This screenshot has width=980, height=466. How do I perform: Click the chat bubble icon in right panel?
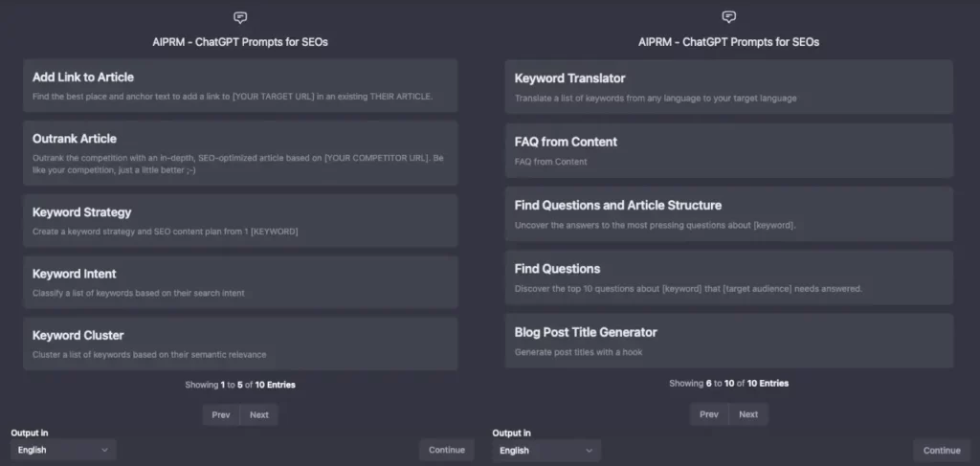[x=728, y=17]
